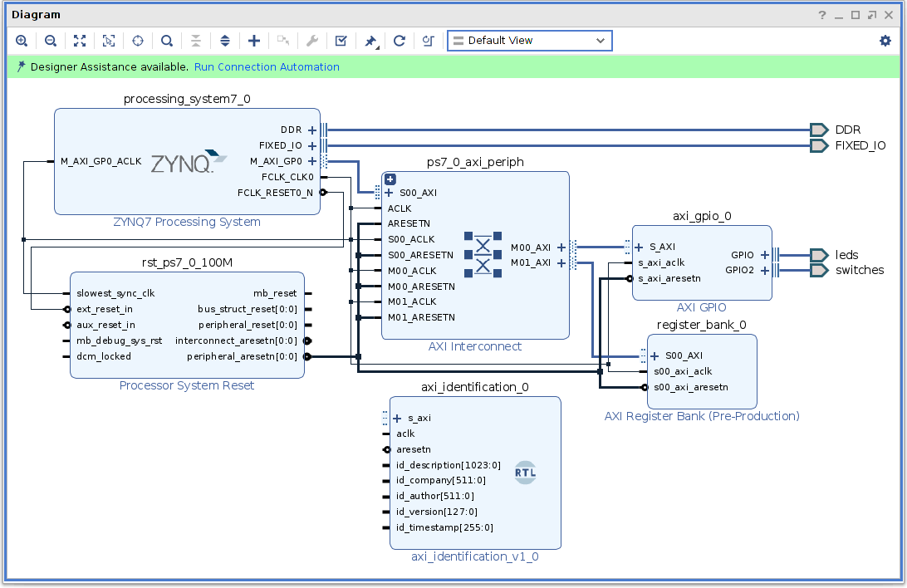Click the help question mark in title bar
Viewport: 907px width, 588px height.
[822, 15]
